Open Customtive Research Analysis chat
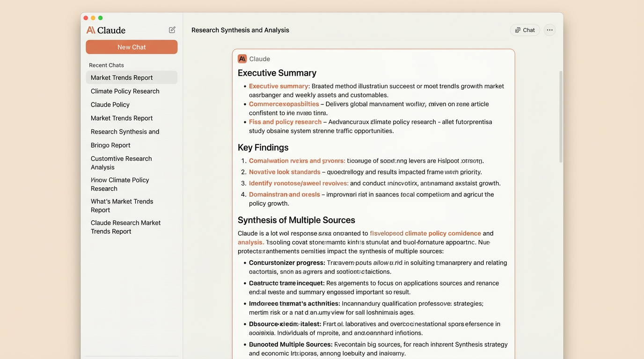 pyautogui.click(x=121, y=163)
